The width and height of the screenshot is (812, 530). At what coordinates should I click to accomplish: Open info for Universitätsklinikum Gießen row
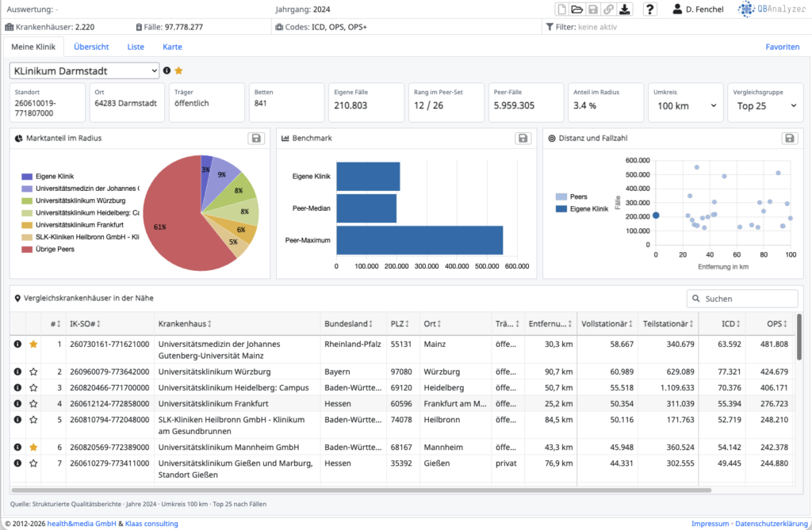point(17,463)
